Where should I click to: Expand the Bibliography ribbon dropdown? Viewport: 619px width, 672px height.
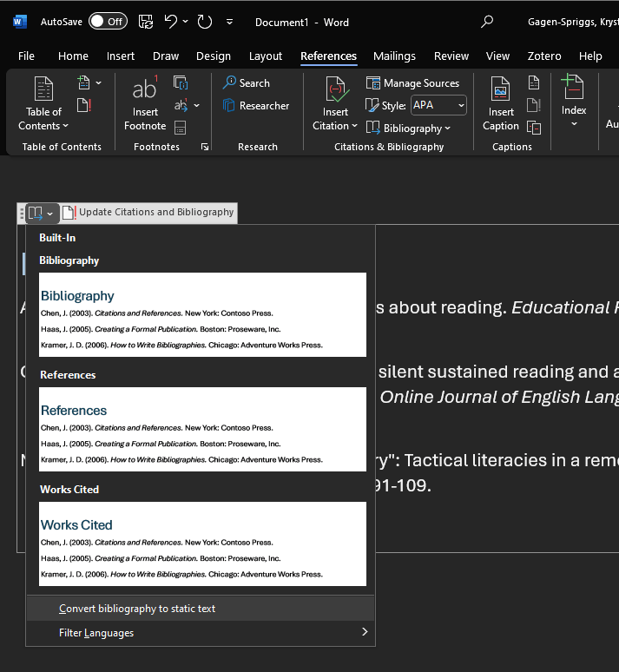408,128
